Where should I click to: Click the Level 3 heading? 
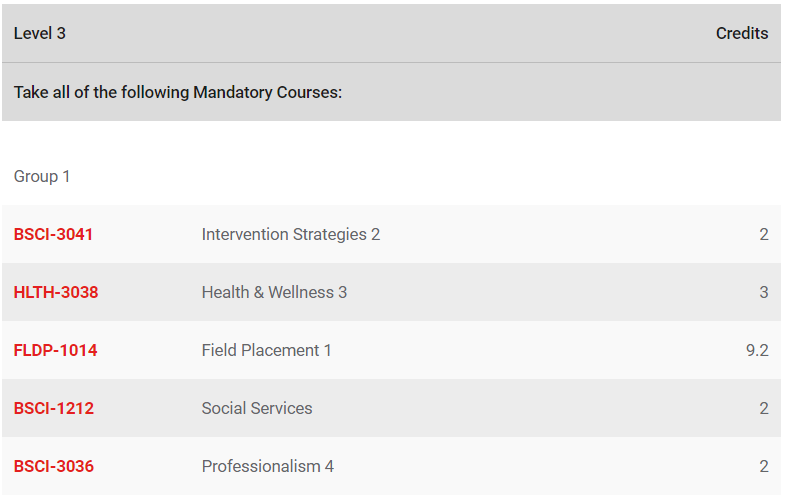[40, 34]
